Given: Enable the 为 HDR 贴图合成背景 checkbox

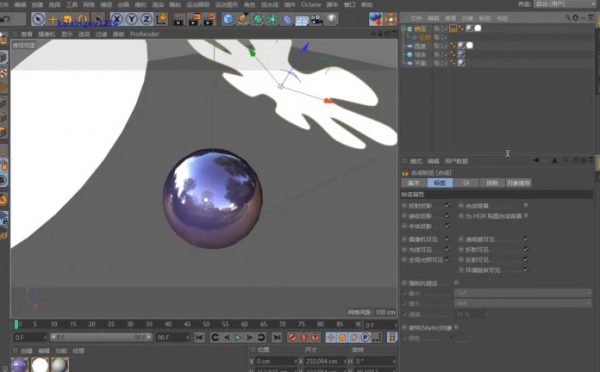Looking at the screenshot, I should (x=526, y=216).
